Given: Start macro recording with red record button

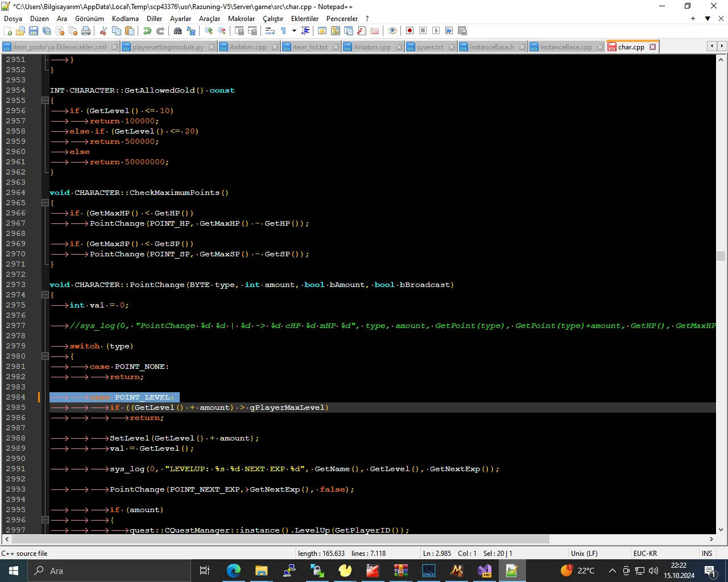Looking at the screenshot, I should click(x=409, y=31).
